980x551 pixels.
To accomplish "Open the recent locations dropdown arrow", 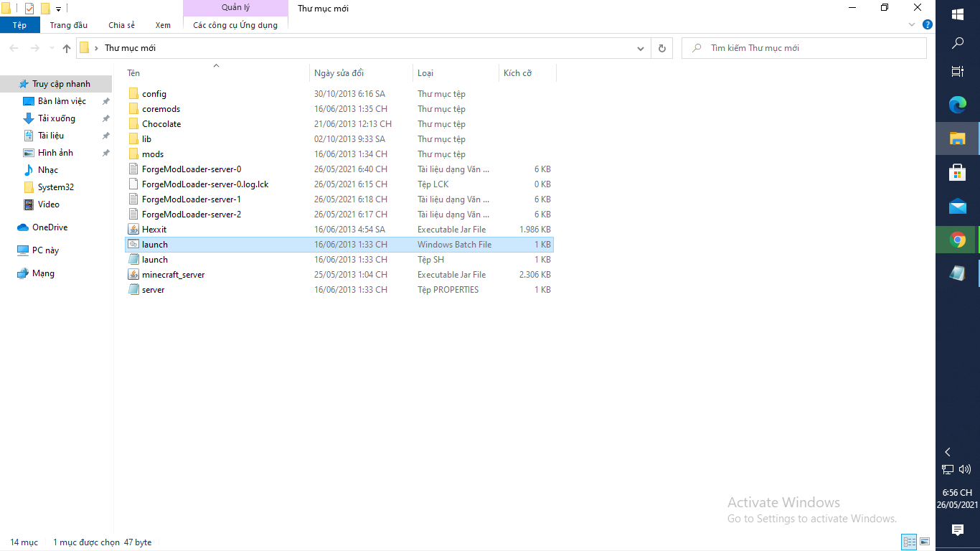I will point(51,48).
